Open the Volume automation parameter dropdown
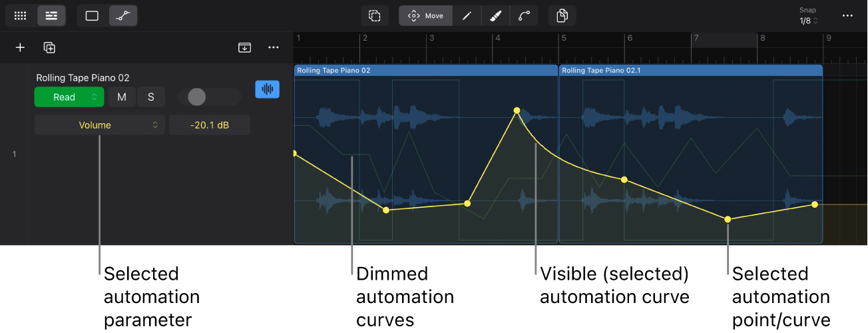Screen dimensions: 868x333 coord(99,125)
